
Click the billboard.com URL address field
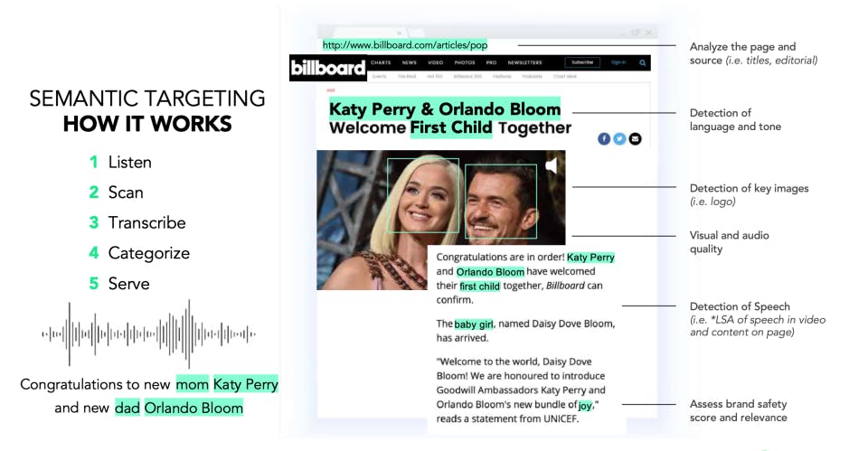pos(405,45)
